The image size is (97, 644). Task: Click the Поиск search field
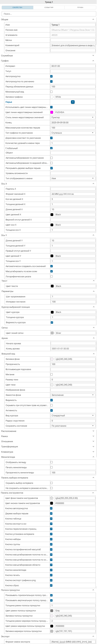(49, 14)
